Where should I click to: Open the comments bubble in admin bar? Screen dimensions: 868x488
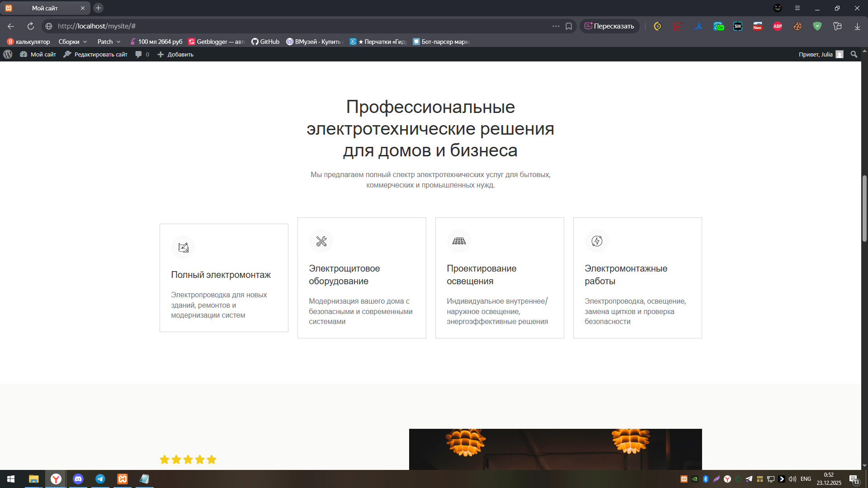click(139, 54)
